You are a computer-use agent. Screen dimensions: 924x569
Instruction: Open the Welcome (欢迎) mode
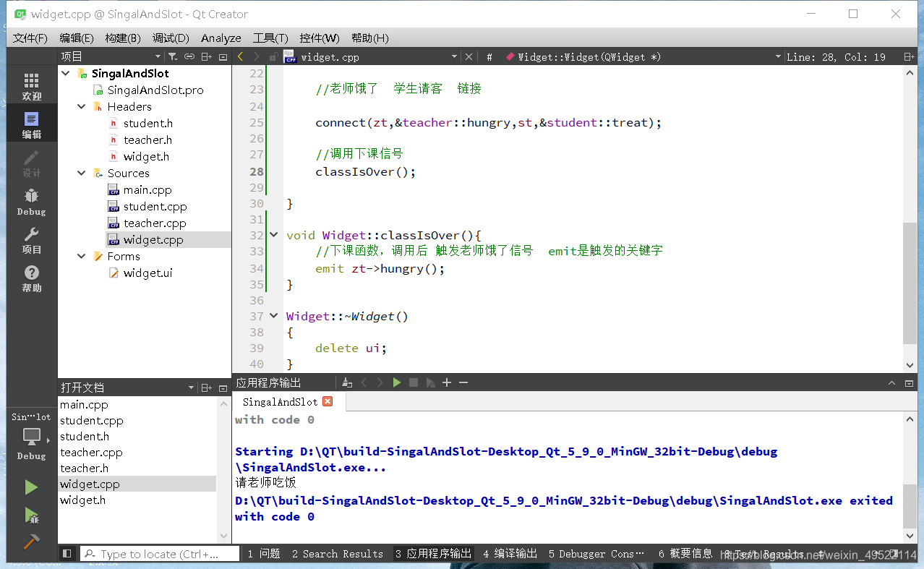(31, 87)
